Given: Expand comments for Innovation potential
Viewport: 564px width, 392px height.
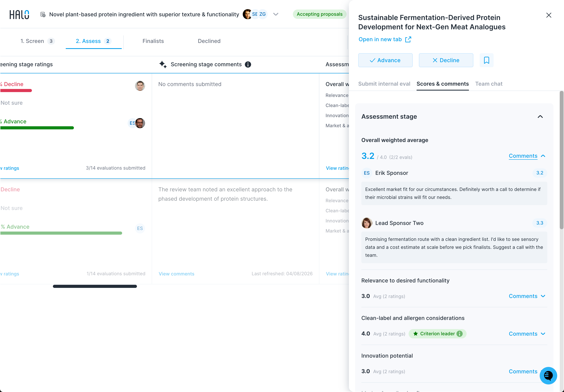Looking at the screenshot, I should click(x=523, y=371).
